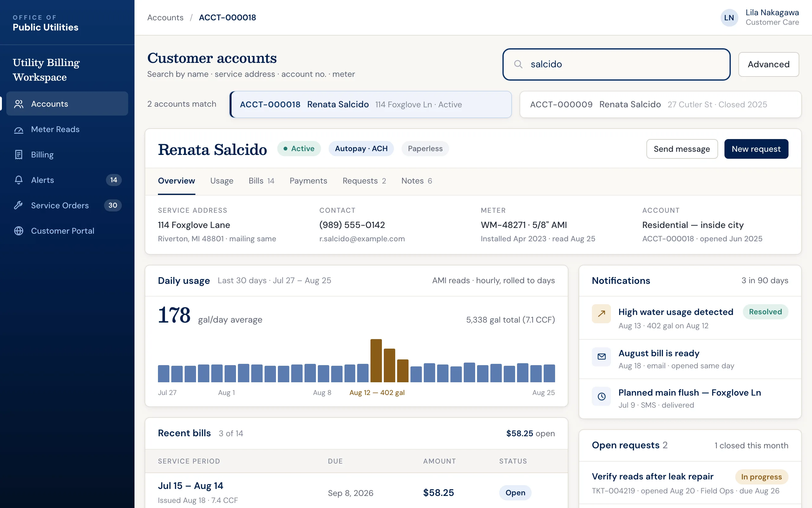Click the (989) 555-0142 phone number
Screen dimensions: 812x508
pos(352,225)
